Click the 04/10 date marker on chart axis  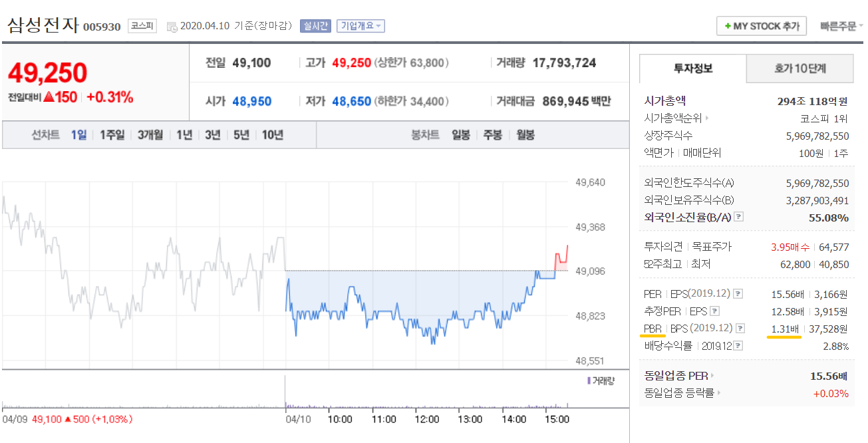[297, 420]
